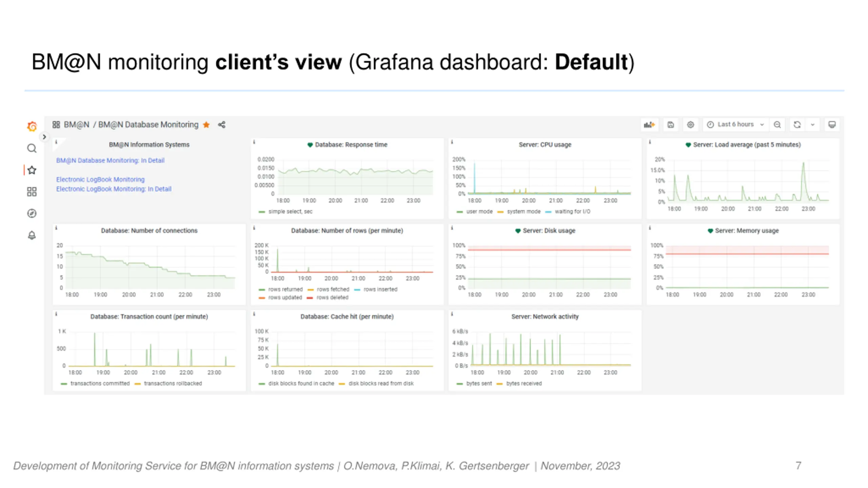Open the Electronic LogBook Monitoring link

pos(100,179)
